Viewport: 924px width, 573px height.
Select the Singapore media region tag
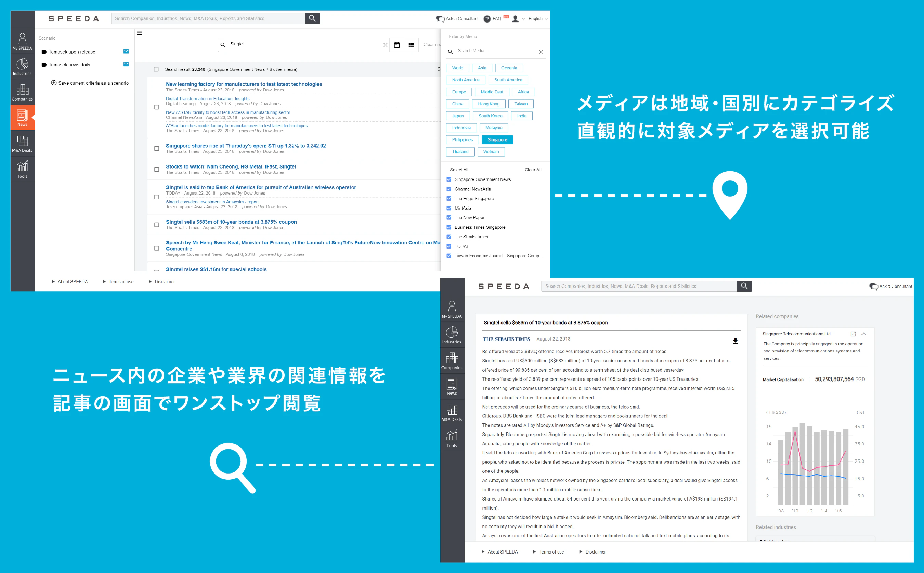click(497, 140)
